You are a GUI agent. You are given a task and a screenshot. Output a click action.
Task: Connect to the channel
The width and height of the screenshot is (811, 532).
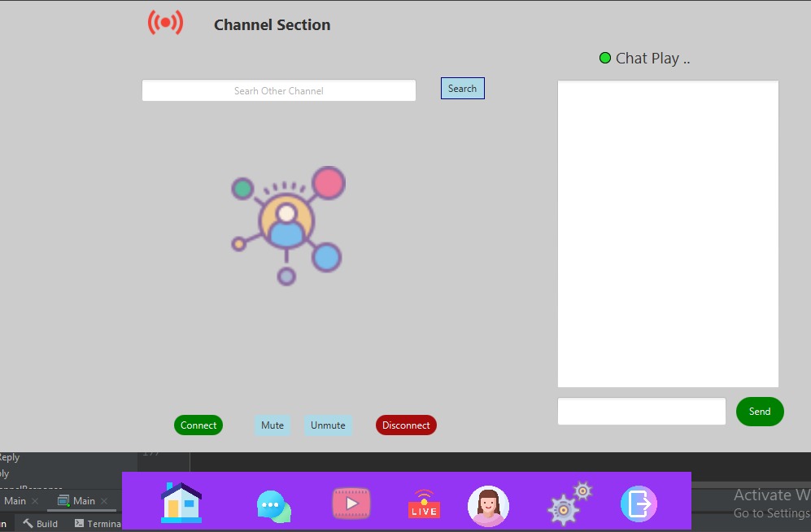coord(198,425)
